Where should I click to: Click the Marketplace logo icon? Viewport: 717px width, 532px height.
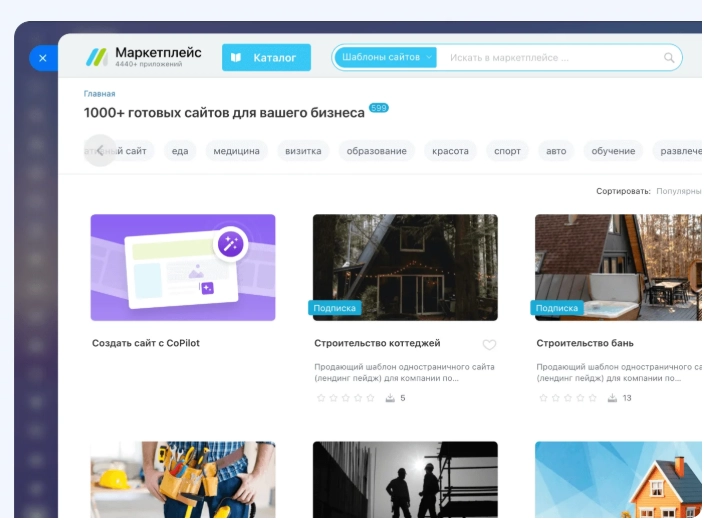click(x=97, y=57)
